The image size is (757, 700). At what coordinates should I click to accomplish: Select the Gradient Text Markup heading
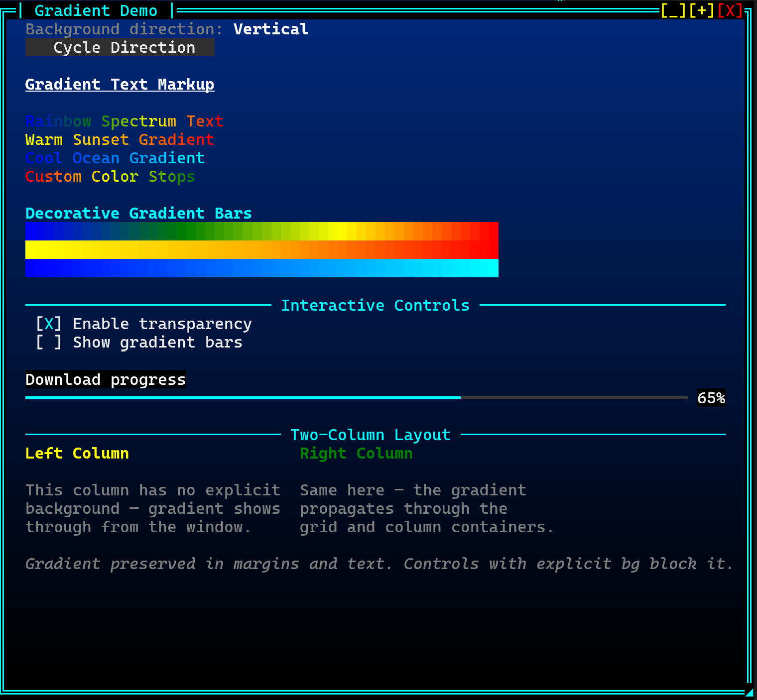click(120, 84)
